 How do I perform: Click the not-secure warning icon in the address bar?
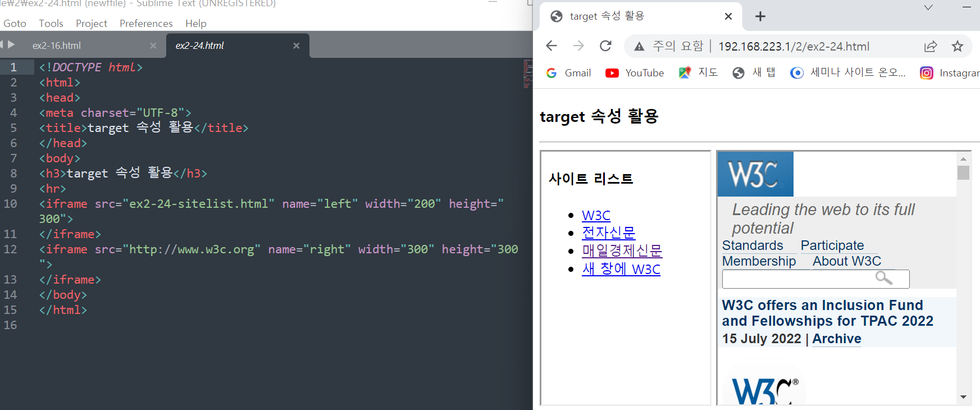(639, 47)
